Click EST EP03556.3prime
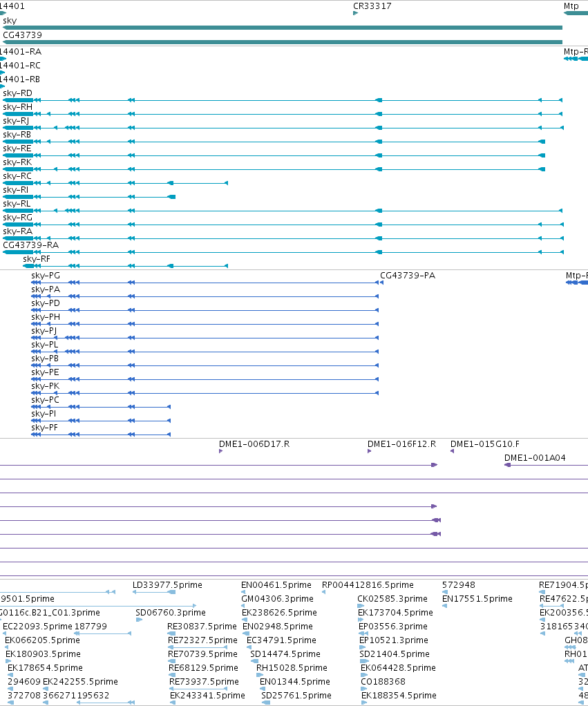Screen dimensions: 588x706 coord(393,627)
